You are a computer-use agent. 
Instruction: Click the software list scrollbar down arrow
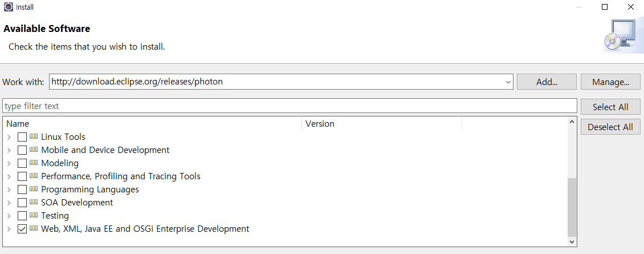pyautogui.click(x=572, y=242)
